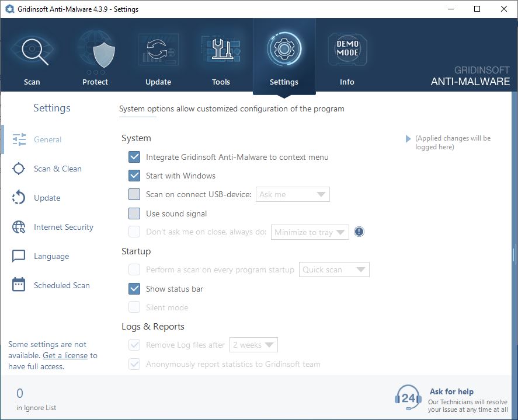Toggle Anonymously report statistics checkbox
This screenshot has height=420, width=518.
pos(134,364)
